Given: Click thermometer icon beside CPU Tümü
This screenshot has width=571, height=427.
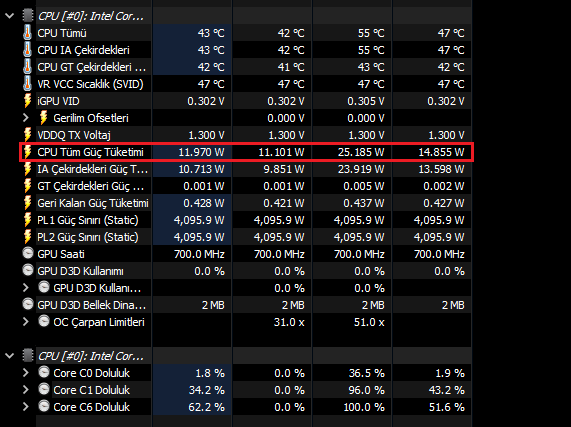Looking at the screenshot, I should pos(27,33).
